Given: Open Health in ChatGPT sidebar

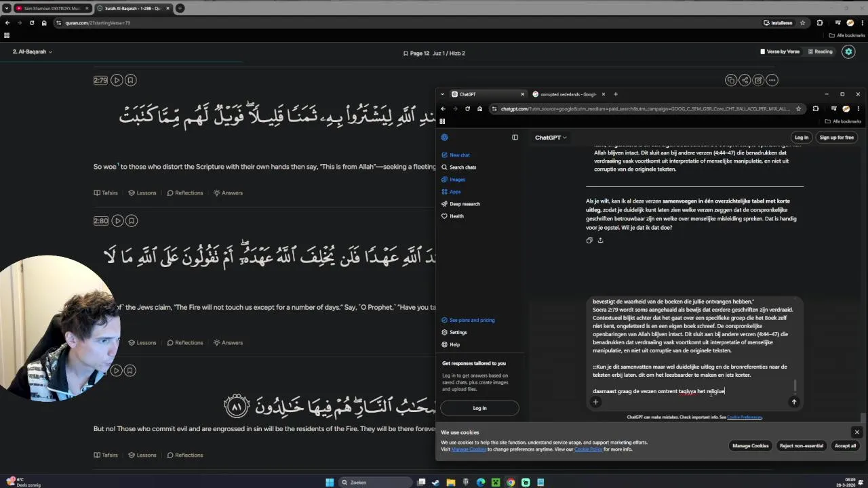Looking at the screenshot, I should [x=452, y=216].
